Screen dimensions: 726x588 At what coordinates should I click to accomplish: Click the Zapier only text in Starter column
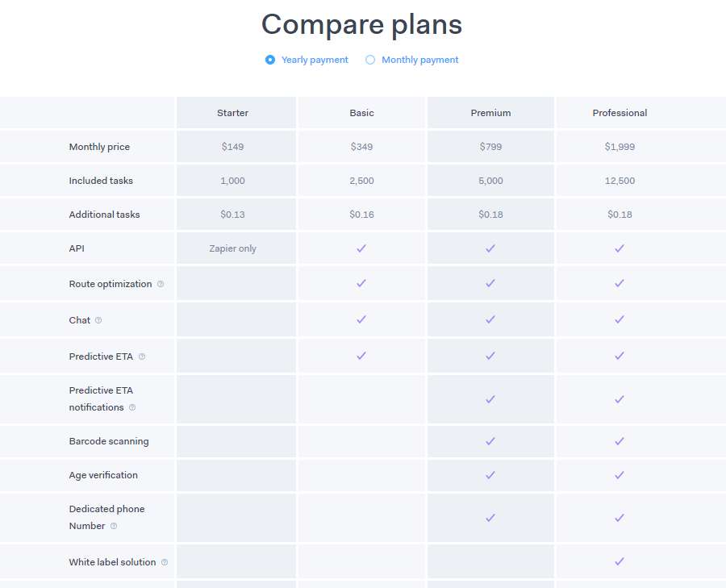click(x=232, y=248)
